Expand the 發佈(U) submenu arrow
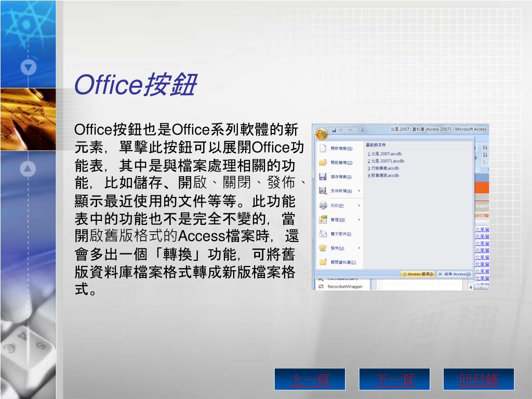This screenshot has width=532, height=399. pyautogui.click(x=359, y=248)
